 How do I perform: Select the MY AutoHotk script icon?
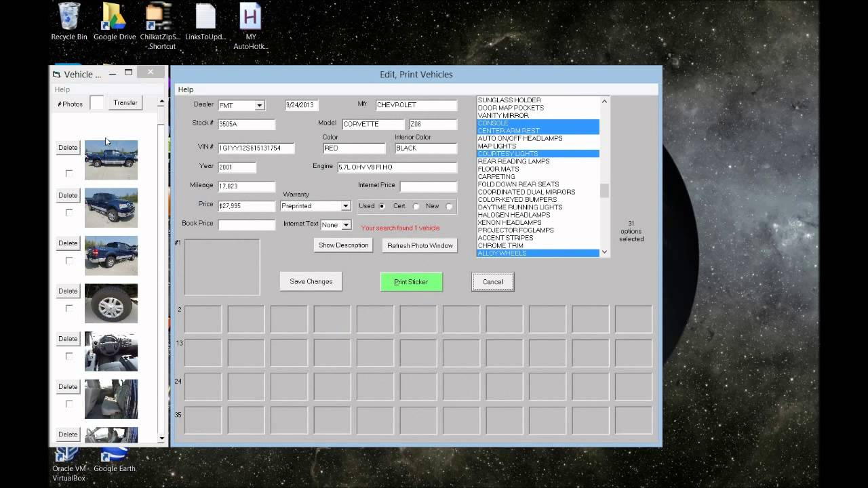coord(251,26)
